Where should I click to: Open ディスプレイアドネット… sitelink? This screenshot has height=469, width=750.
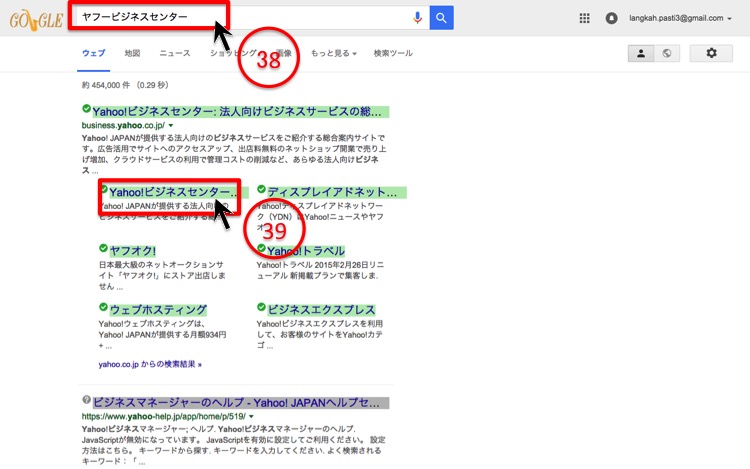(x=336, y=192)
